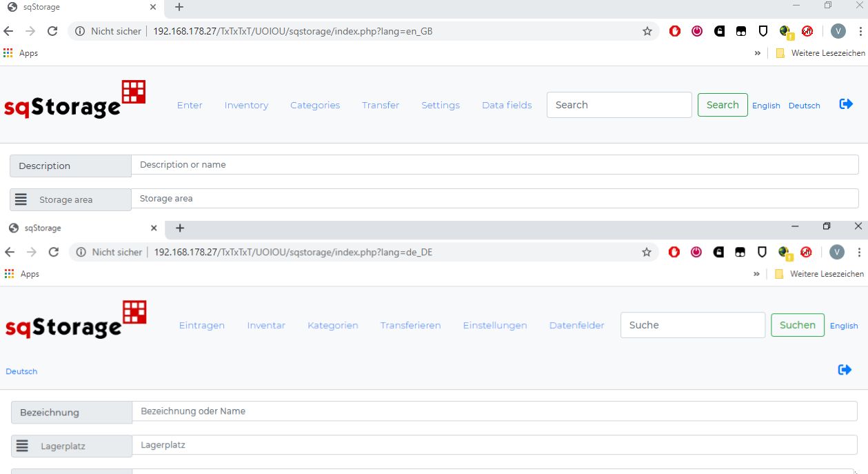This screenshot has width=868, height=474.
Task: Switch language via Deutsch link on German page
Action: [x=21, y=371]
